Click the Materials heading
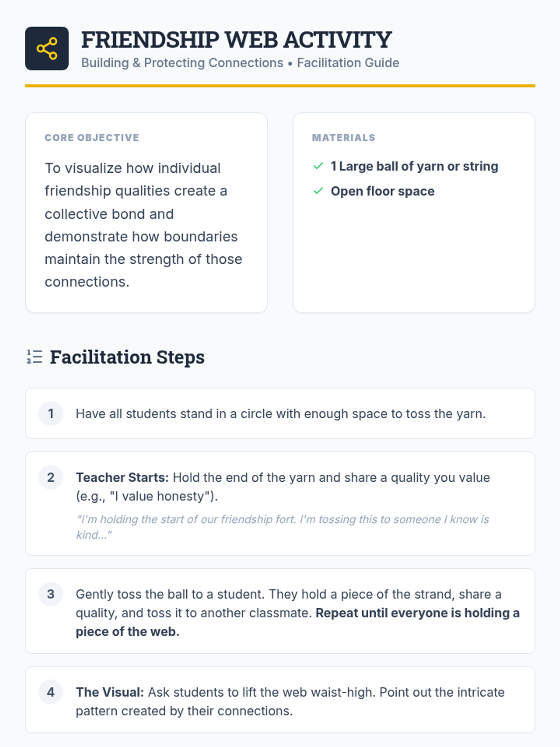Screen dimensions: 560x747 coord(343,138)
